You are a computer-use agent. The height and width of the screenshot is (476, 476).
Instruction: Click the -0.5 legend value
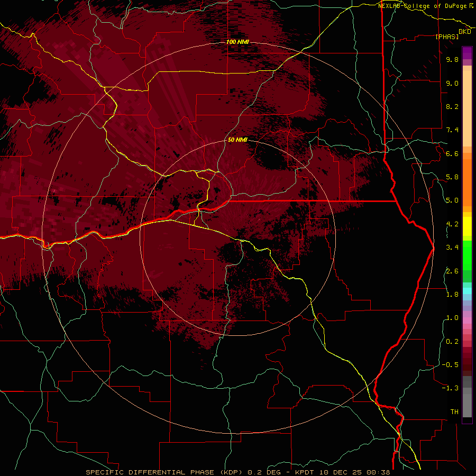click(450, 365)
